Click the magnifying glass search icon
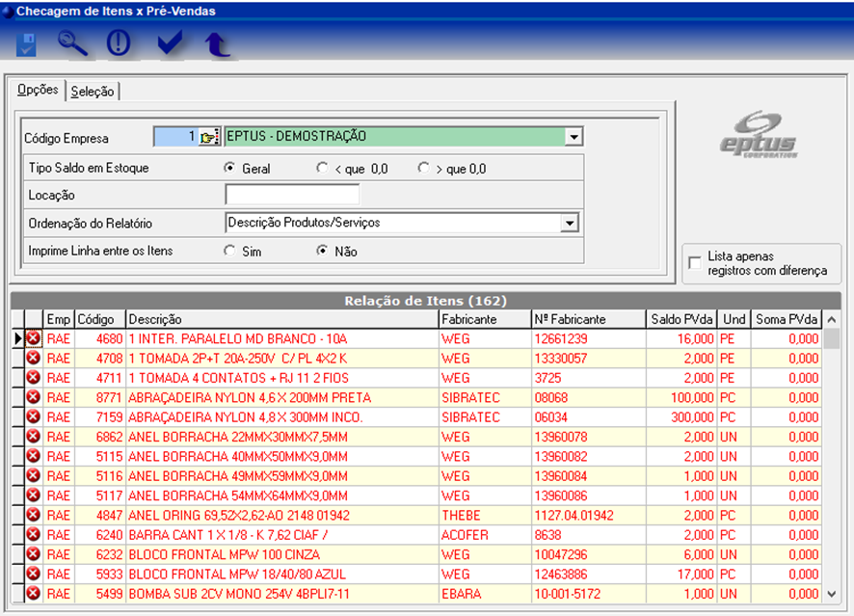The width and height of the screenshot is (854, 616). coord(72,43)
